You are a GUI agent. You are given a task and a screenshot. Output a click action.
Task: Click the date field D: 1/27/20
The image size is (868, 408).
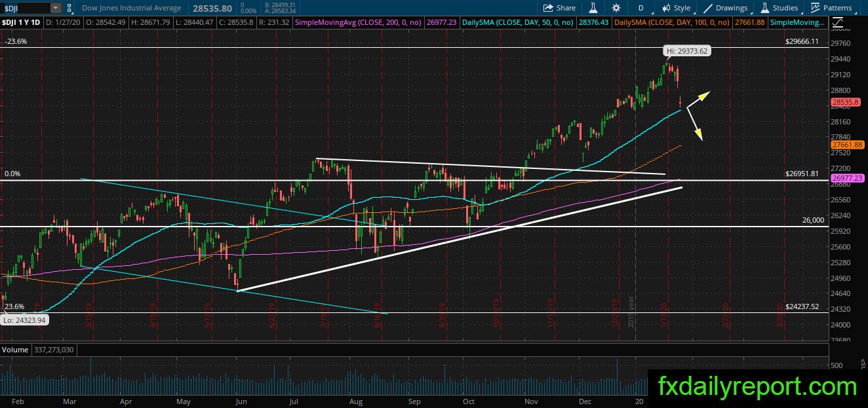click(64, 22)
